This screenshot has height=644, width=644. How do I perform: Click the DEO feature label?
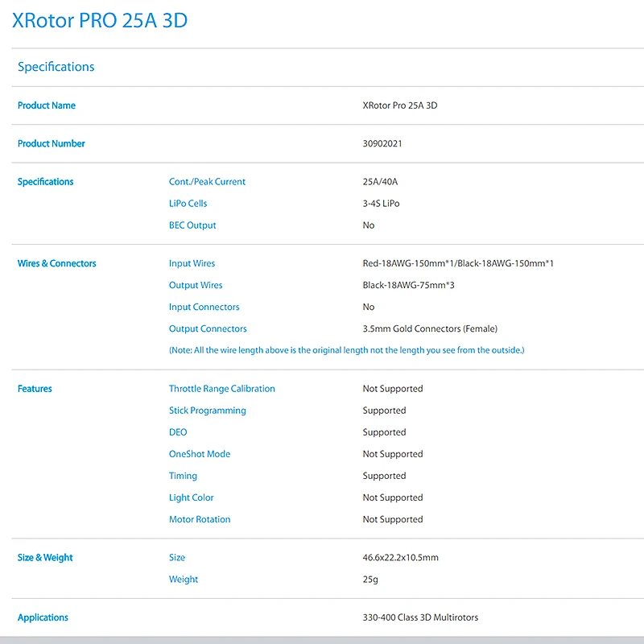[x=178, y=432]
